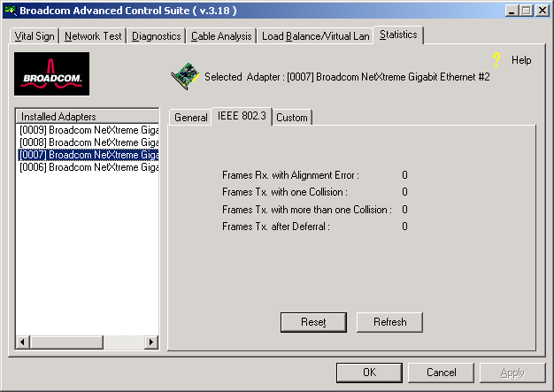Select adapter [0006] Broadcom NetXtreme

coord(88,167)
